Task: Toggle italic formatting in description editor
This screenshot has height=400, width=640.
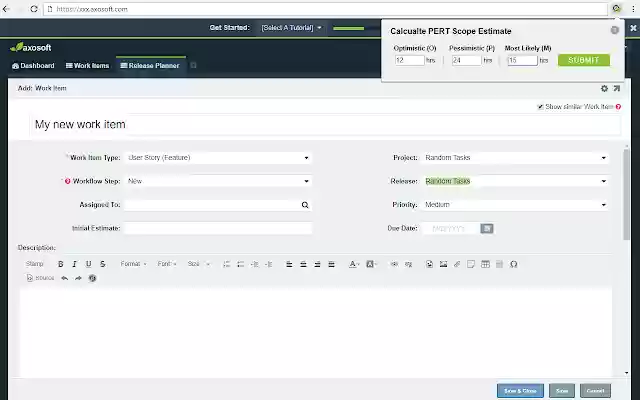Action: coord(74,264)
